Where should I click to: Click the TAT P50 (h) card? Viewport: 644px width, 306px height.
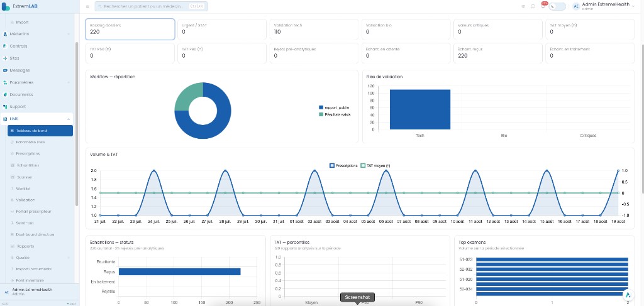pos(130,53)
